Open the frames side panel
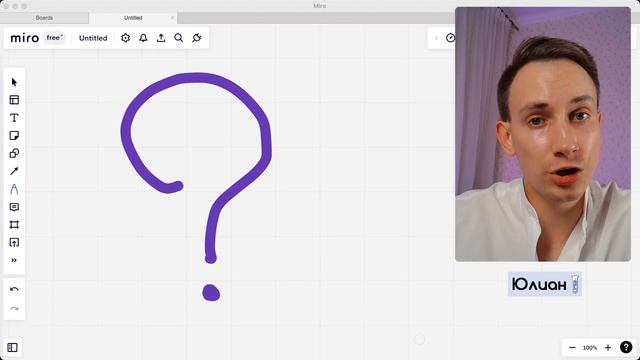This screenshot has height=360, width=640. point(12,347)
